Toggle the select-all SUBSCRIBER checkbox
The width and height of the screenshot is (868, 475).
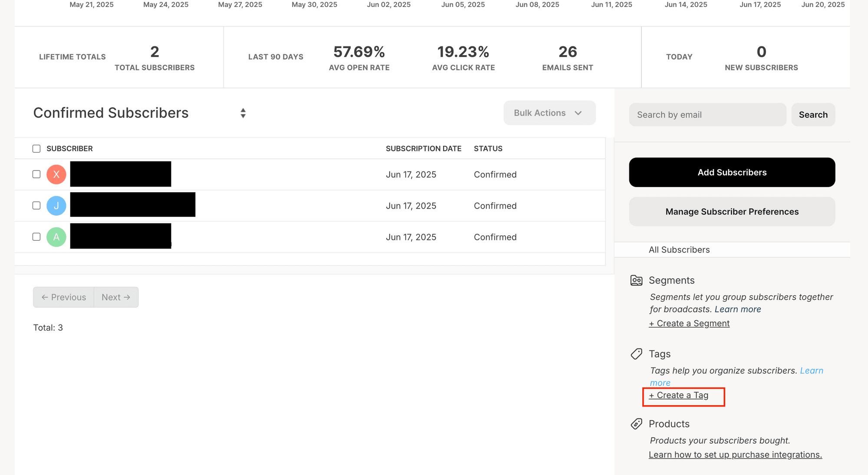(x=36, y=149)
